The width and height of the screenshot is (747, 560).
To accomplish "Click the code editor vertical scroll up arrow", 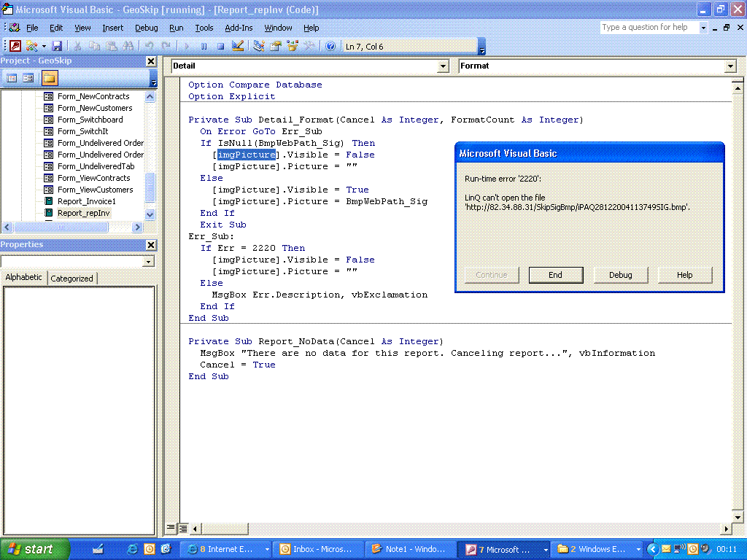I will (x=737, y=88).
